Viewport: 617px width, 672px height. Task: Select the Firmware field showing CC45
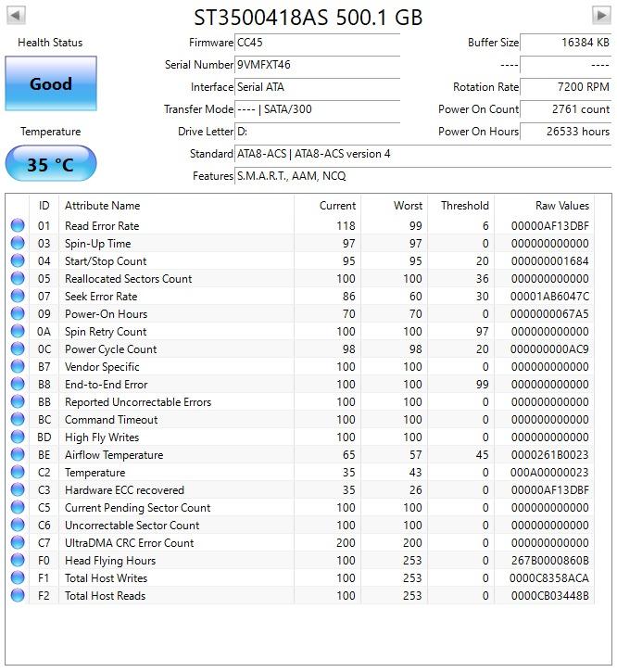coord(317,43)
